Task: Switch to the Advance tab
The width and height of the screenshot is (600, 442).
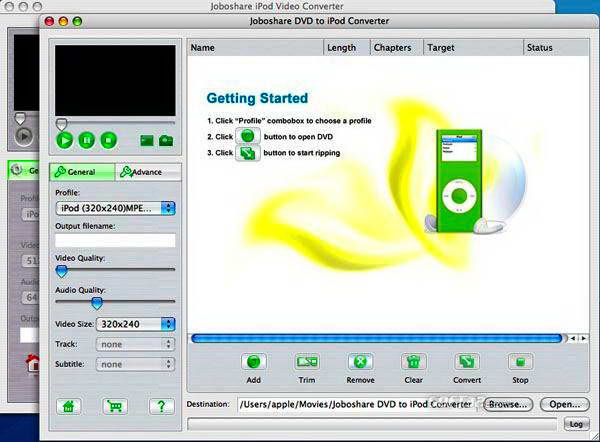Action: (148, 172)
